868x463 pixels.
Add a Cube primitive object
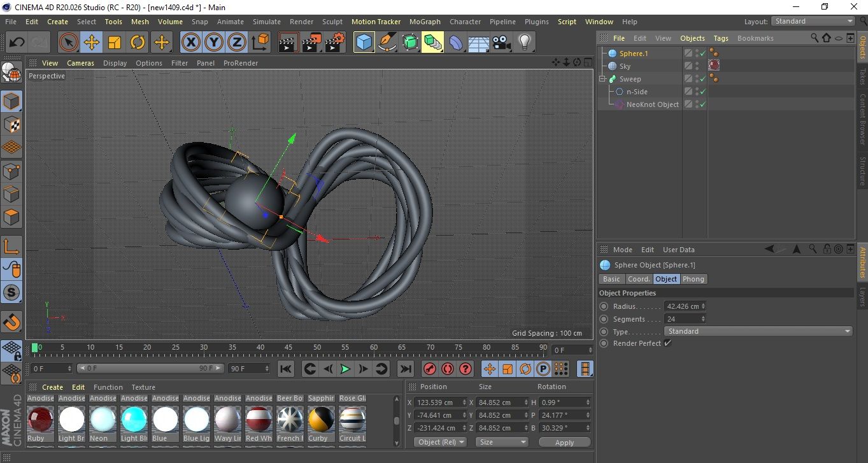click(364, 43)
